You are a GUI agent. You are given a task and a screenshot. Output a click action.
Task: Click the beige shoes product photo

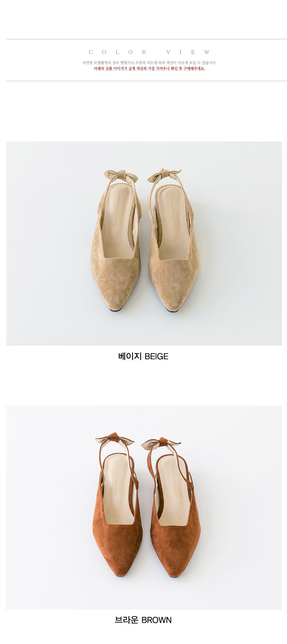(144, 243)
